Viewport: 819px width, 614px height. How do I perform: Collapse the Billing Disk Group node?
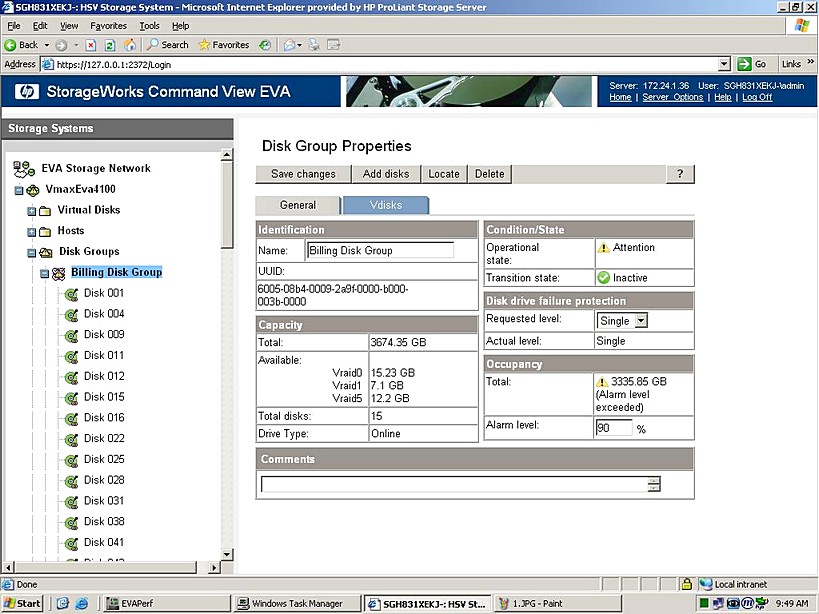click(44, 274)
